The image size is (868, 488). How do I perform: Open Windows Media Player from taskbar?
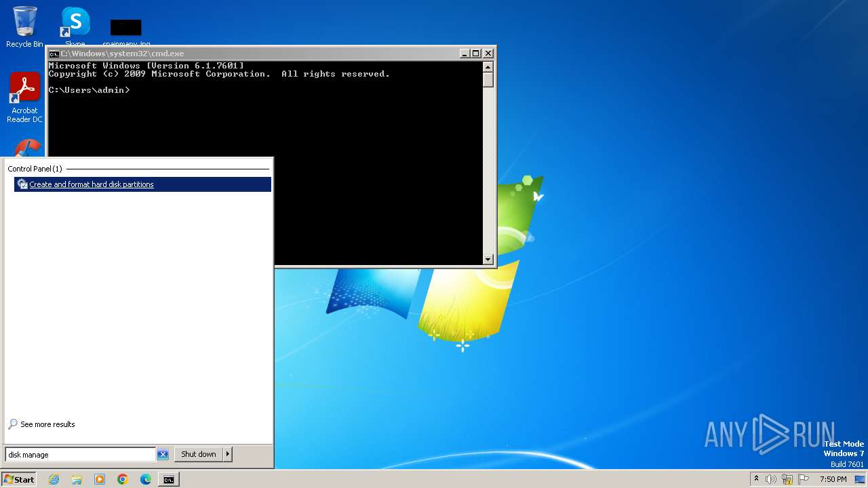point(100,479)
